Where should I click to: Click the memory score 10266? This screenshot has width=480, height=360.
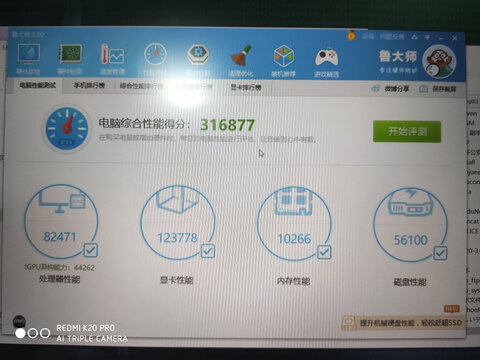click(294, 239)
